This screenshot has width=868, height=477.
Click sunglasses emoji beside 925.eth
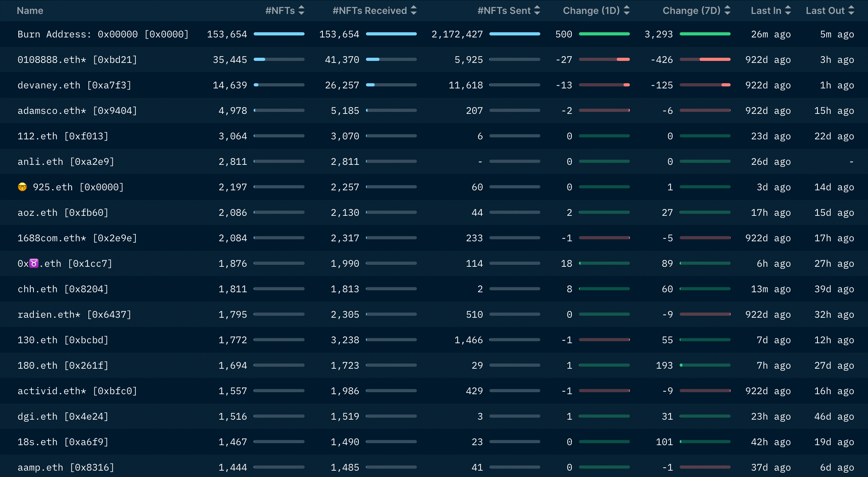[22, 187]
